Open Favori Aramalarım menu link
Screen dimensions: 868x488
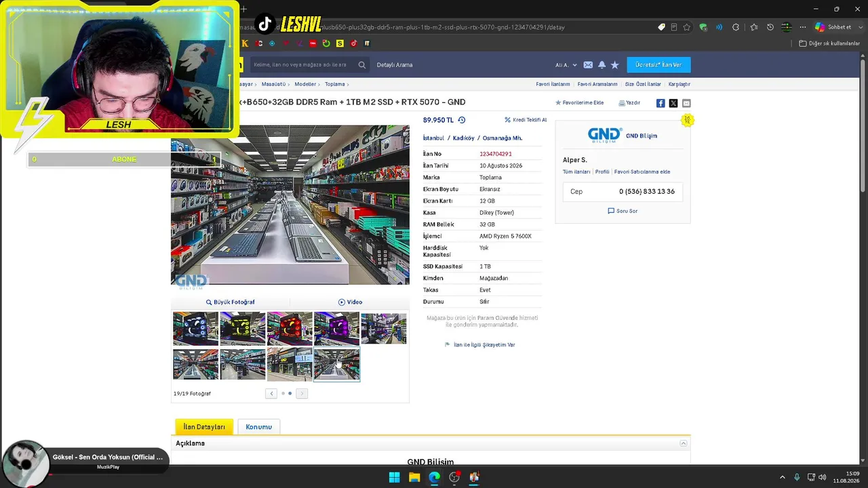click(x=597, y=84)
